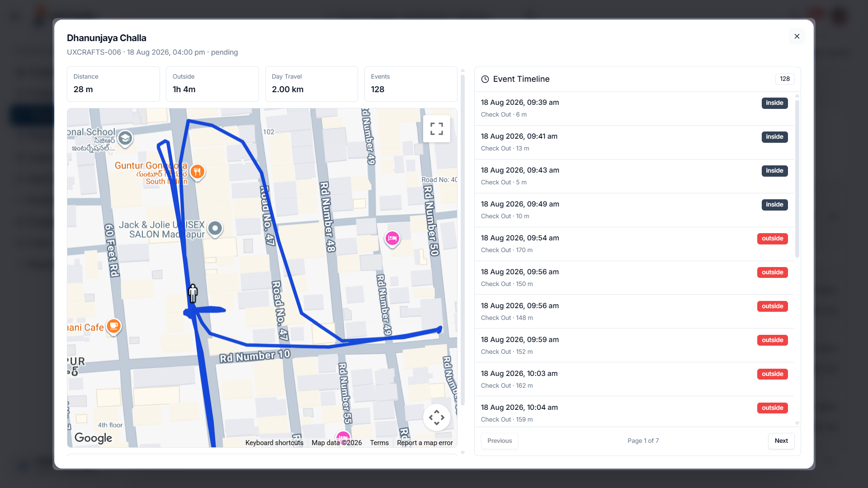The width and height of the screenshot is (868, 488).
Task: Click the pink hotel pin near Rd Number 50
Action: pos(392,238)
